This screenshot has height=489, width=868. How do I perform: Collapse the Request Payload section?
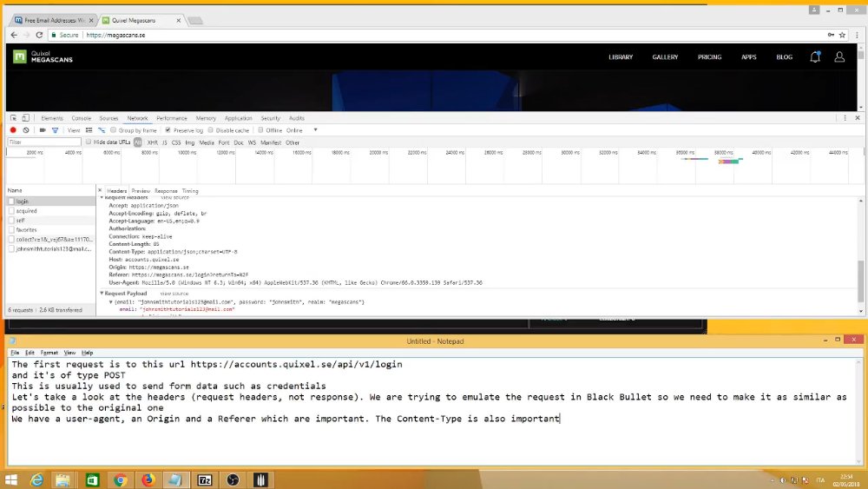(102, 294)
